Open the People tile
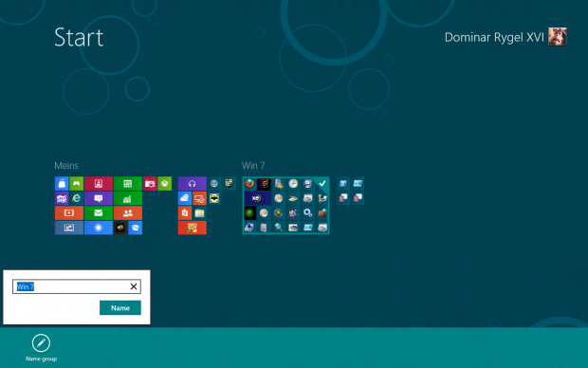This screenshot has width=588, height=368. (x=127, y=212)
